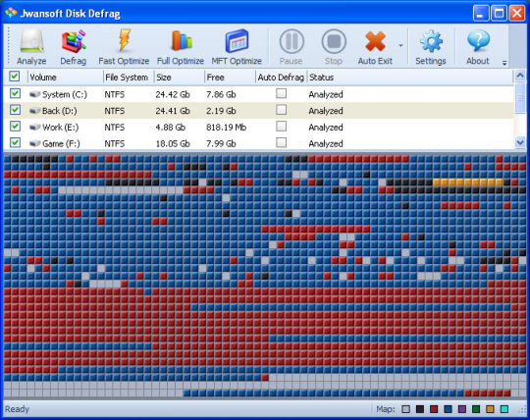Select the System (C:) volume row
This screenshot has height=420, width=530.
tap(258, 94)
